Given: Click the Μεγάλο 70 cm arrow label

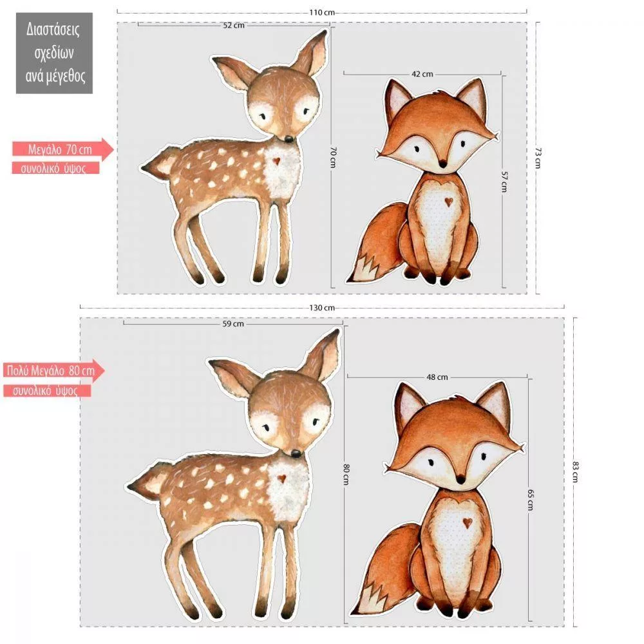Looking at the screenshot, I should point(63,149).
